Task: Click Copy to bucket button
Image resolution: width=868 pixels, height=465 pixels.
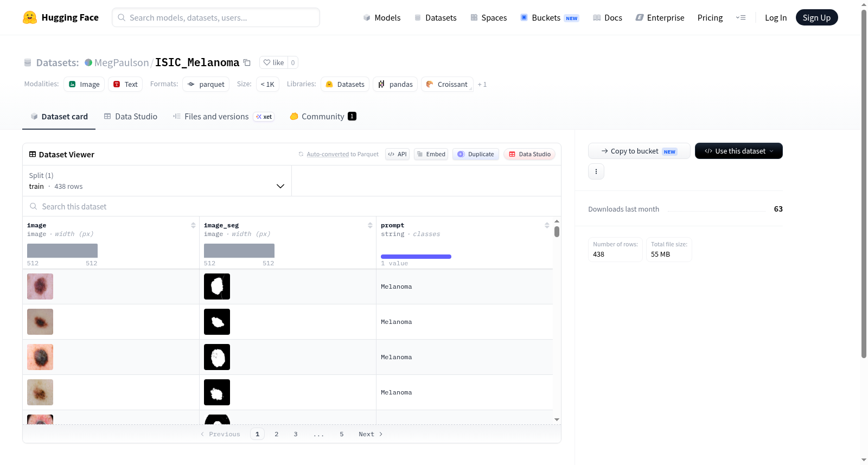Action: 639,151
